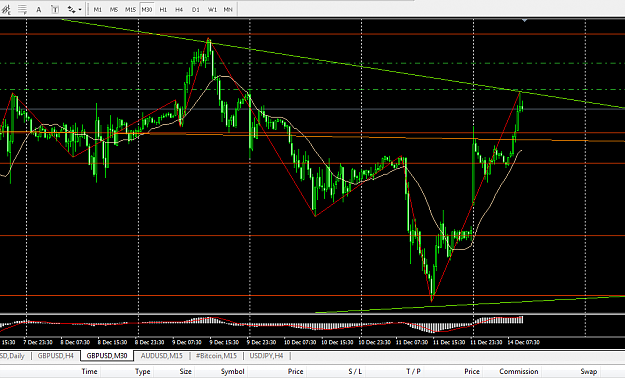Switch chart to W1 timeframe

pos(212,10)
